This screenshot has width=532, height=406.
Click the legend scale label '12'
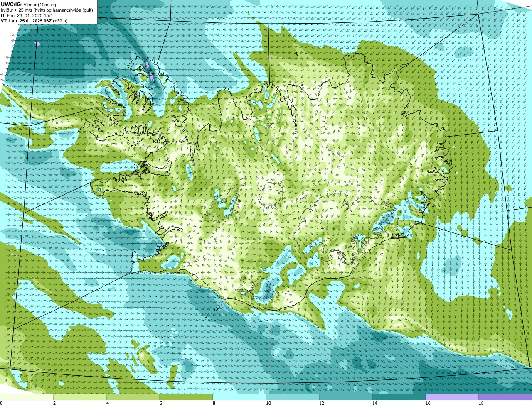point(322,403)
